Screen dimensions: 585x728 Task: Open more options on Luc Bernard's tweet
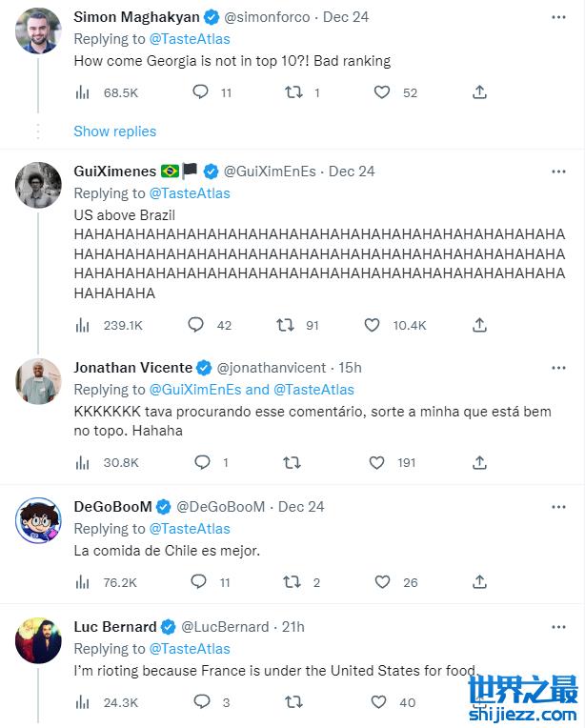point(558,627)
